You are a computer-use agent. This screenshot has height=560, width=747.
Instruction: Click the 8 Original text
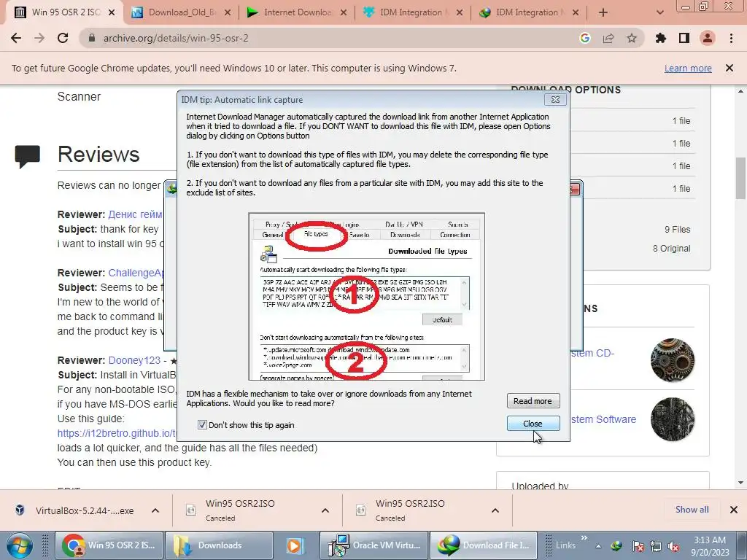coord(671,249)
